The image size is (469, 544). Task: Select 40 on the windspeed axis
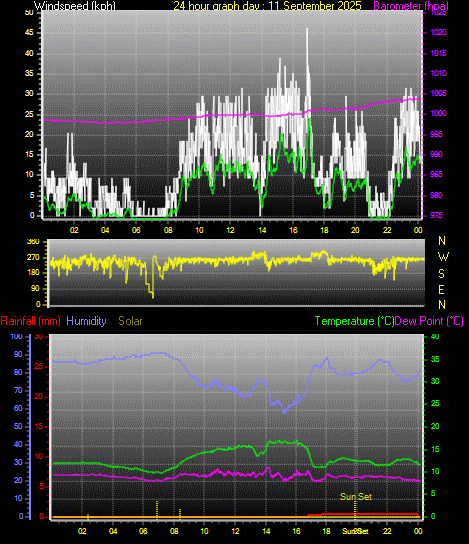pyautogui.click(x=29, y=53)
